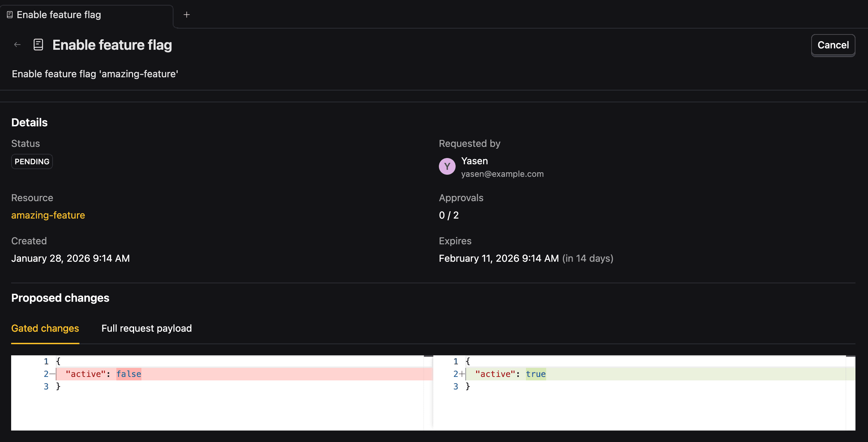Click the back arrow beside the title
868x442 pixels.
click(17, 45)
